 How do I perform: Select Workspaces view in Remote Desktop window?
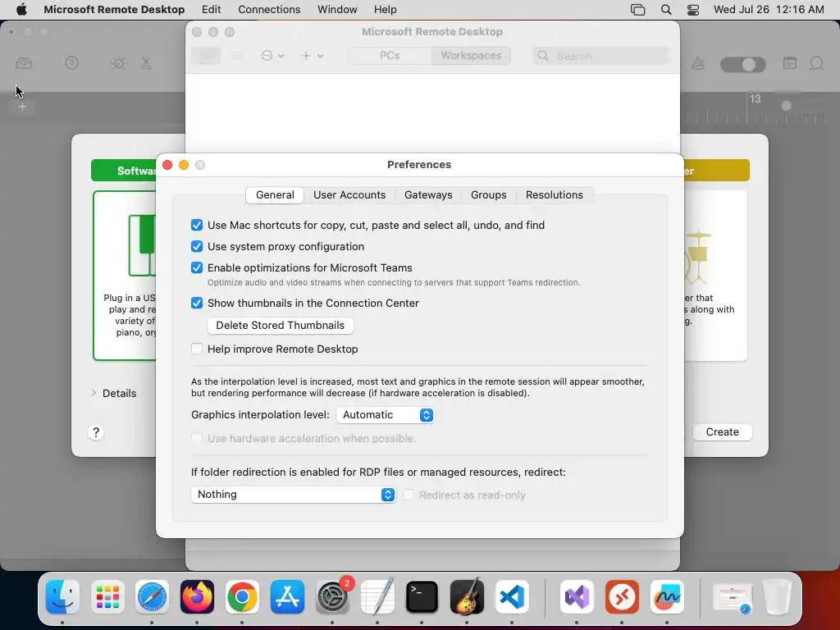coord(471,56)
